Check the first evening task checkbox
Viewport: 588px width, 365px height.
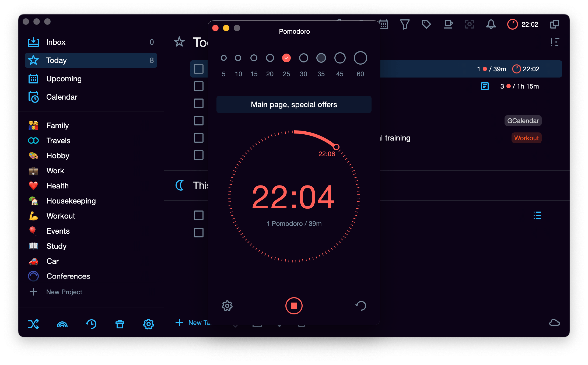click(x=199, y=215)
